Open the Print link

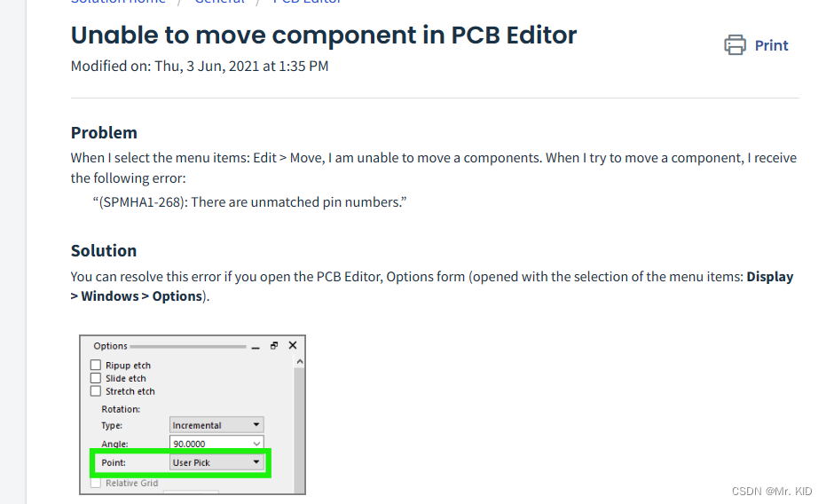pos(771,45)
